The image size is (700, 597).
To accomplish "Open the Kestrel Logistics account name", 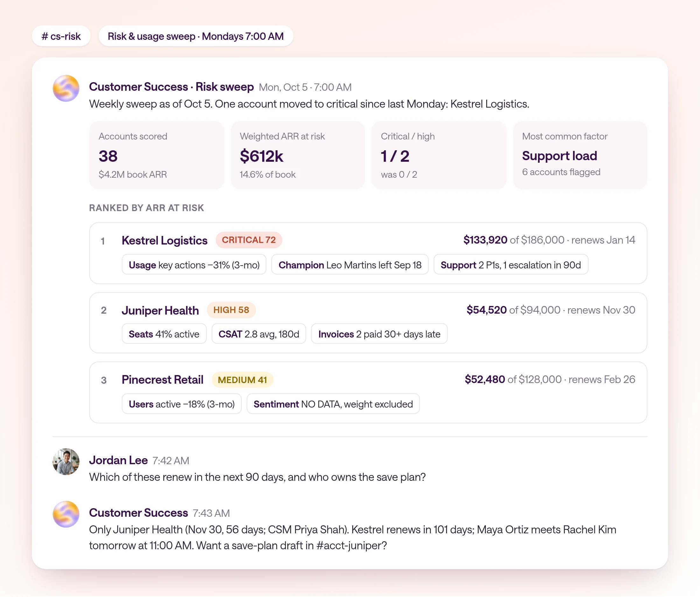I will pyautogui.click(x=164, y=240).
